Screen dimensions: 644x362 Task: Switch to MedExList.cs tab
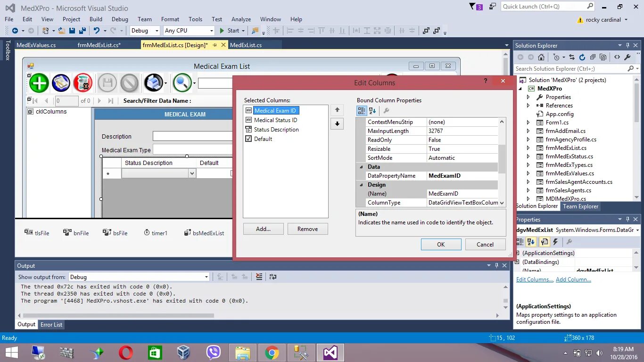tap(246, 45)
